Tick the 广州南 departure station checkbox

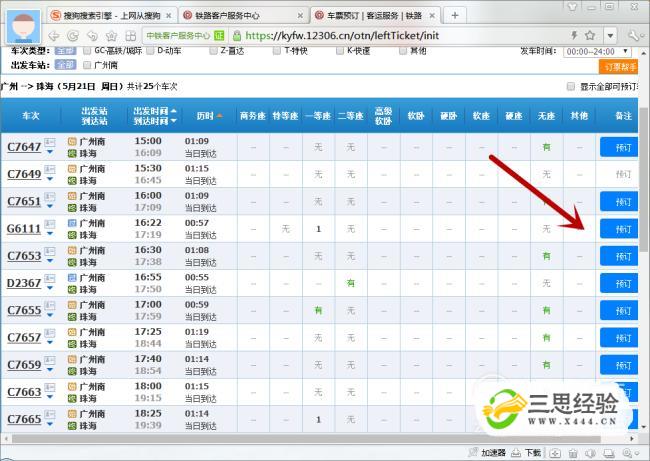[x=87, y=65]
